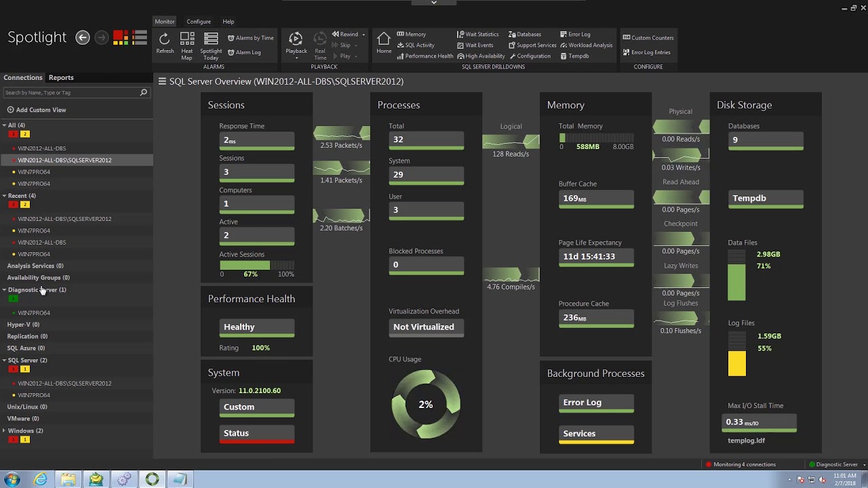
Task: Click the Rewind playback control
Action: [x=345, y=35]
